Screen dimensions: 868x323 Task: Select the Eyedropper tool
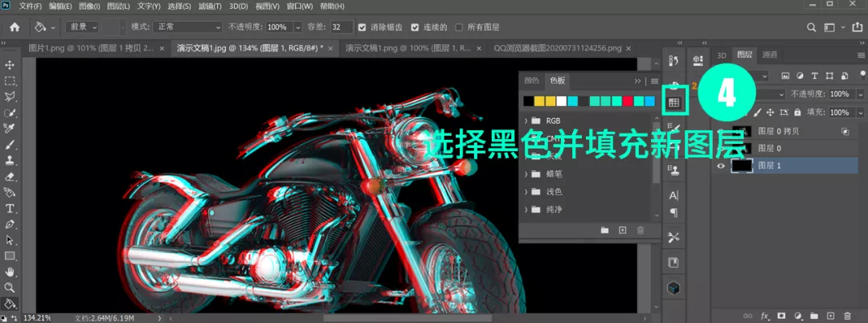pyautogui.click(x=10, y=129)
